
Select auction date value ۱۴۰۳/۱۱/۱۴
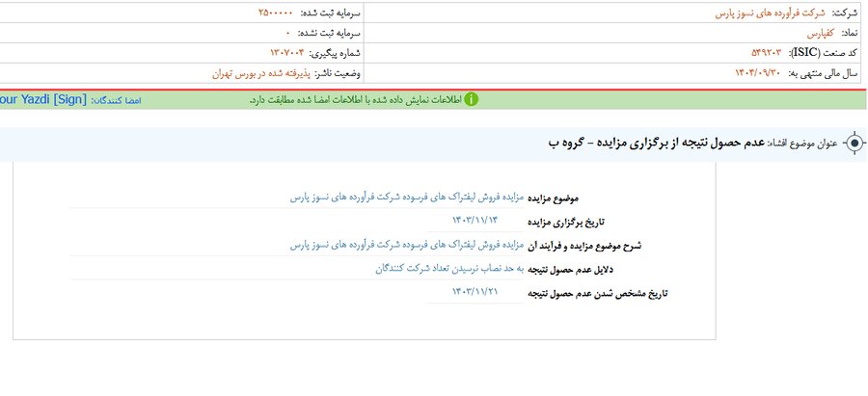475,220
